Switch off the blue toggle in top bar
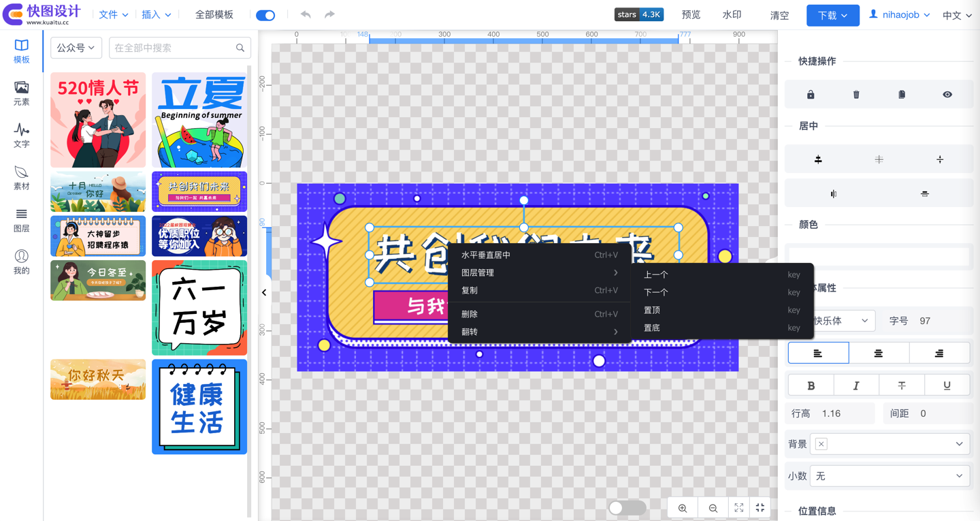 (x=265, y=14)
